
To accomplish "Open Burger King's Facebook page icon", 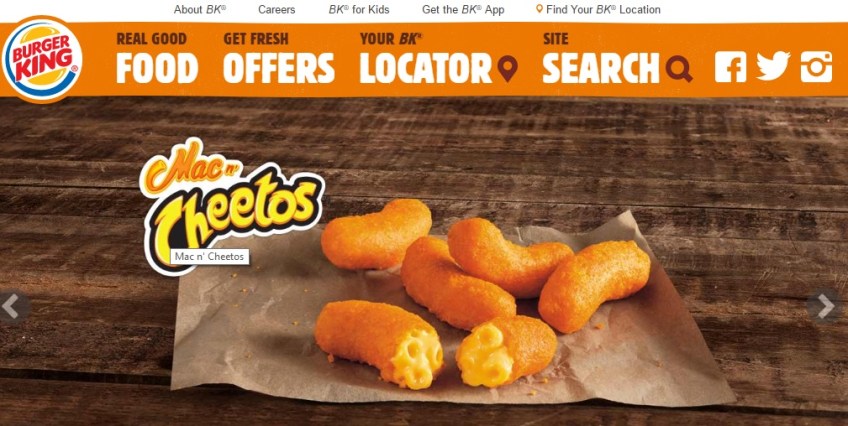I will pyautogui.click(x=730, y=66).
